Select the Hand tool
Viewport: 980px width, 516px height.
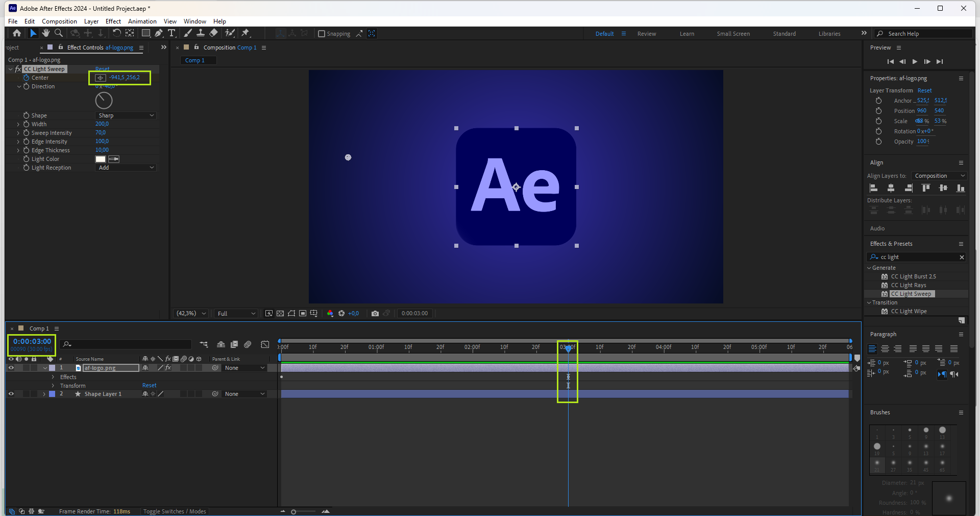pos(46,33)
